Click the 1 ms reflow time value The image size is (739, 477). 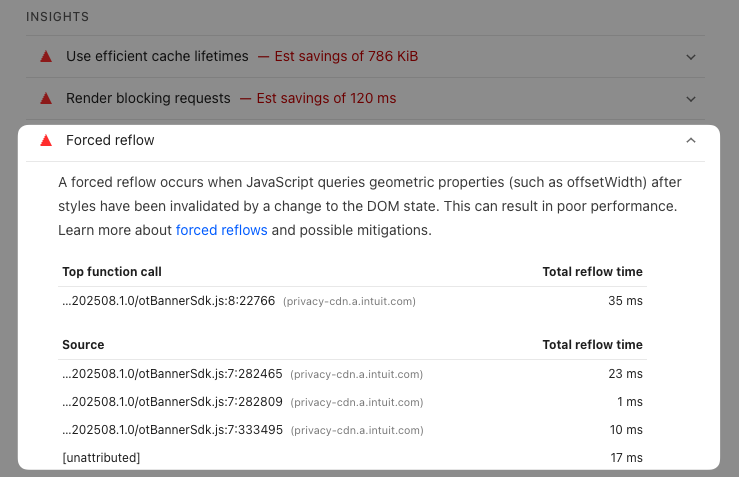coord(630,402)
